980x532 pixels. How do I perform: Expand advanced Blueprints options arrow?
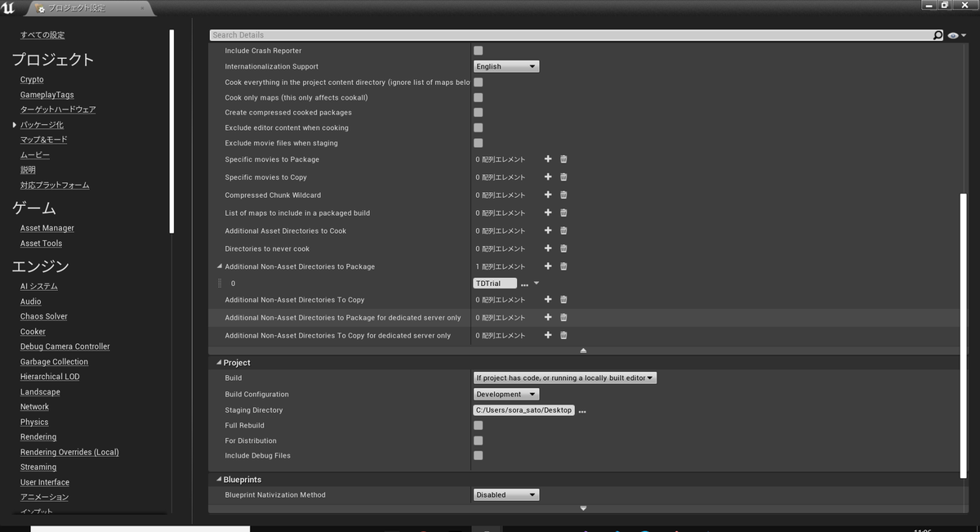point(583,508)
